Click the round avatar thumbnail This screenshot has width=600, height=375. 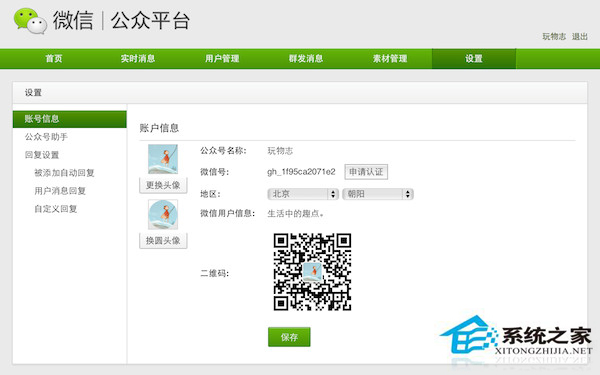coord(163,214)
